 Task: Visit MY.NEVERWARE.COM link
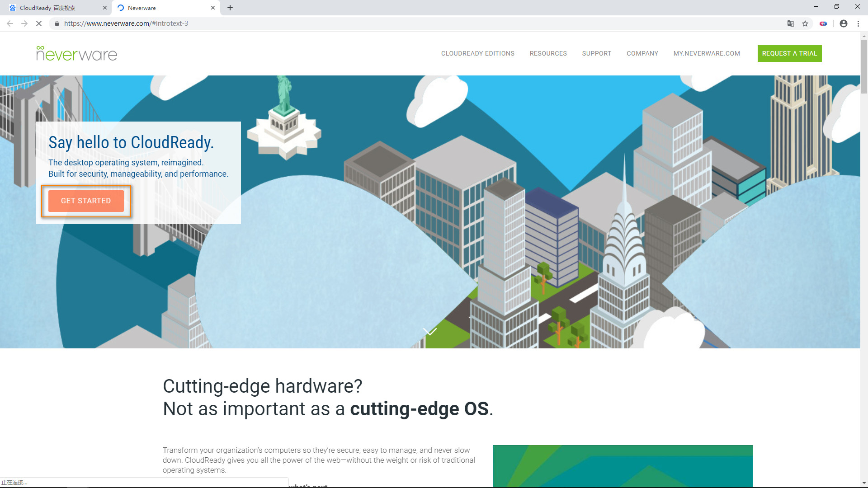707,53
